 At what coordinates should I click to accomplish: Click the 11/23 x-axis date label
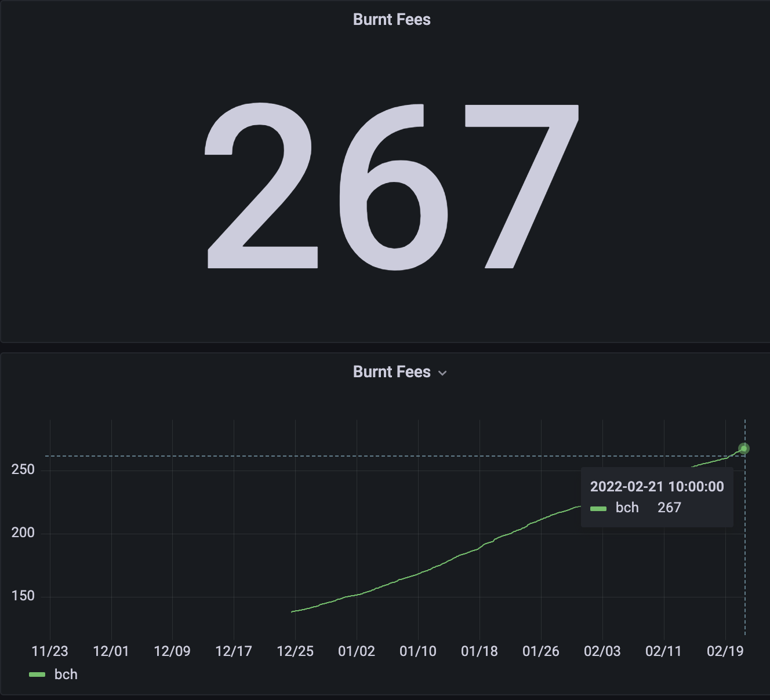coord(50,651)
